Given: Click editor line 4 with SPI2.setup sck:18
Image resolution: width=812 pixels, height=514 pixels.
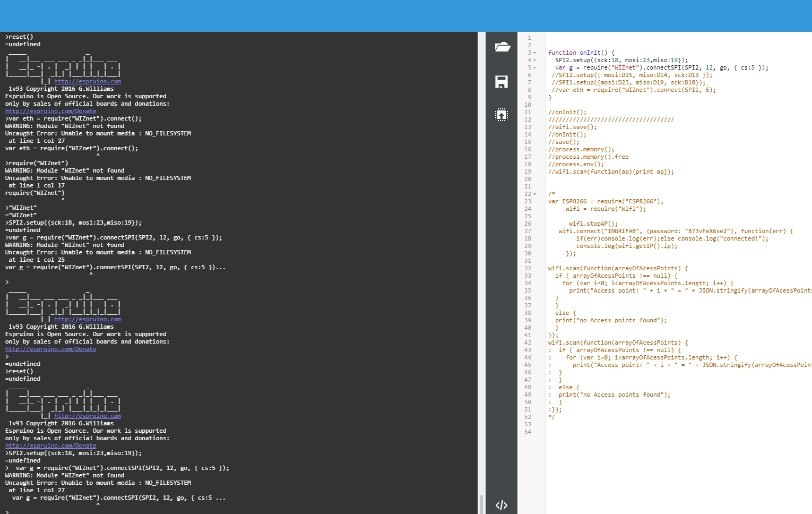Looking at the screenshot, I should click(621, 60).
